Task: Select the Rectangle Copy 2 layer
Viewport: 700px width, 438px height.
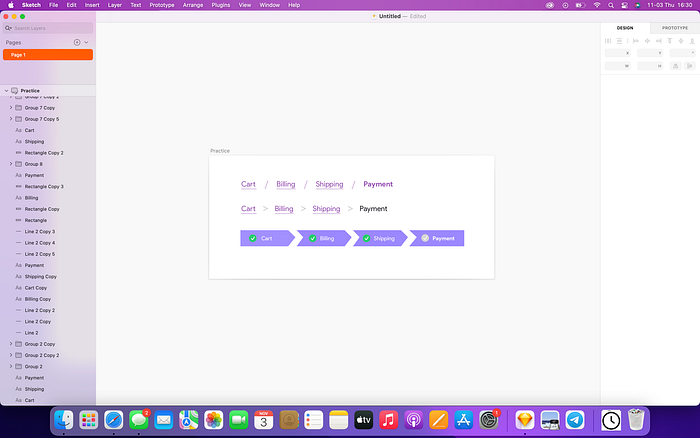Action: (48, 153)
